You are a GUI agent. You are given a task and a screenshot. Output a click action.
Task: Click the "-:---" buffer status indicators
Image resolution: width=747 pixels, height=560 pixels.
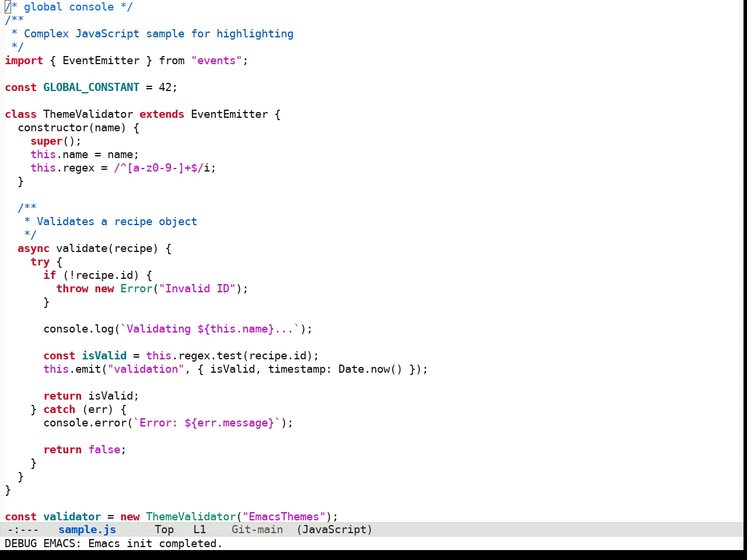[x=23, y=530]
